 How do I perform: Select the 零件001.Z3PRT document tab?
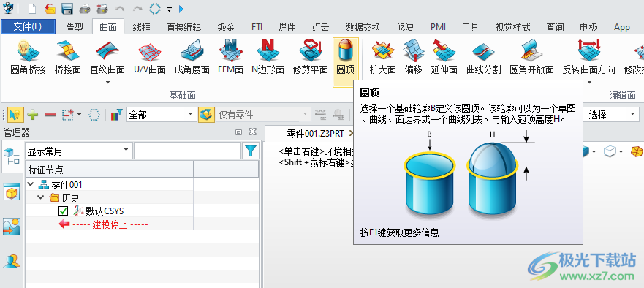[315, 133]
